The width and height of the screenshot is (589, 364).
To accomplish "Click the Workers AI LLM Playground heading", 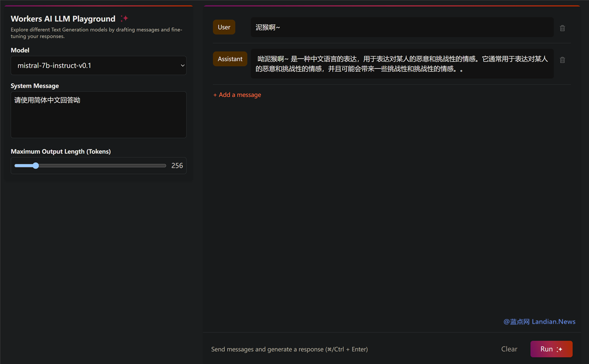I will click(x=63, y=19).
